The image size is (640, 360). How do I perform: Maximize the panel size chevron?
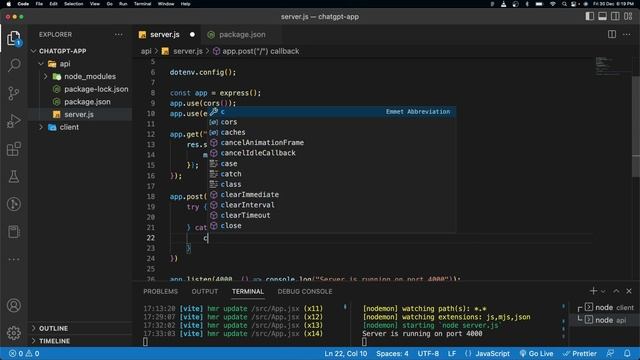point(616,291)
